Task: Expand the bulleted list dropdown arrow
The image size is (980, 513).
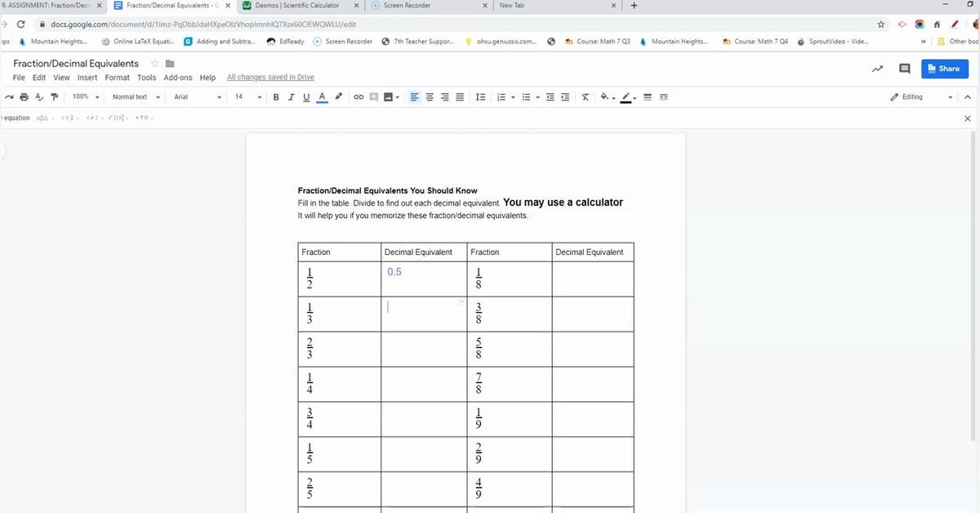Action: (x=538, y=97)
